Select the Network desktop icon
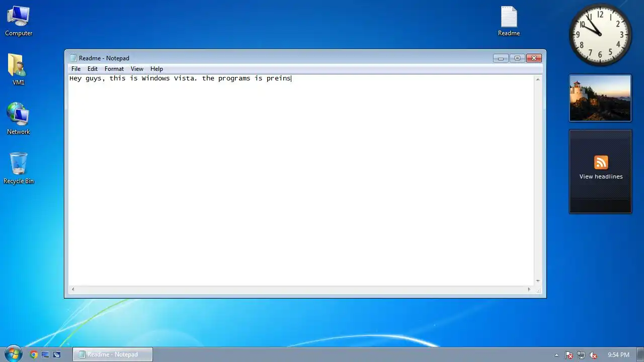Screen dimensions: 644x362 pyautogui.click(x=18, y=119)
